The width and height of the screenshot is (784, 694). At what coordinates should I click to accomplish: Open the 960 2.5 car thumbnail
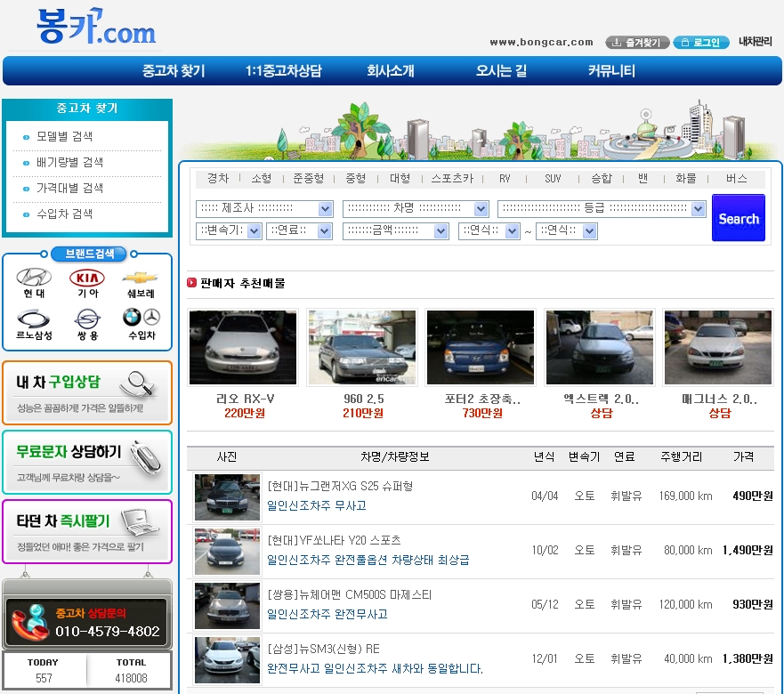click(x=362, y=347)
